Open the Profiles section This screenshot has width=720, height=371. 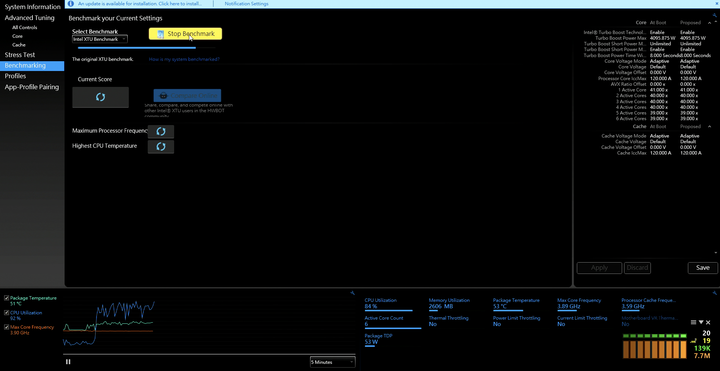pos(15,76)
